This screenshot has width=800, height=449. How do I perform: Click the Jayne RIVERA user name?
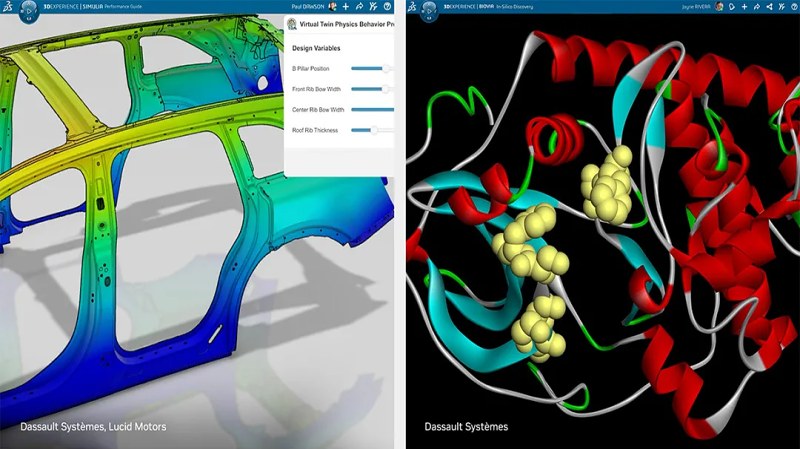tap(695, 7)
